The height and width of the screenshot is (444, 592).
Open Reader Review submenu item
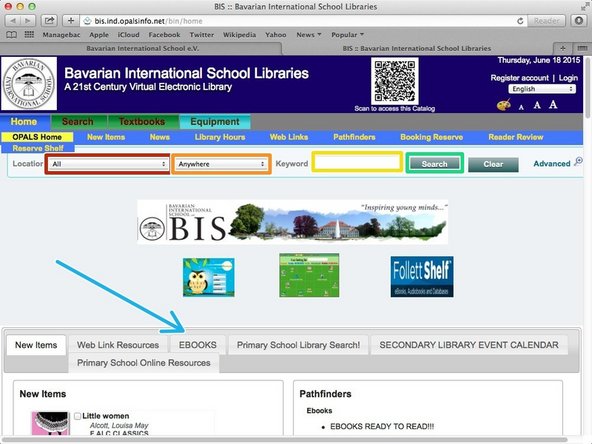(516, 137)
